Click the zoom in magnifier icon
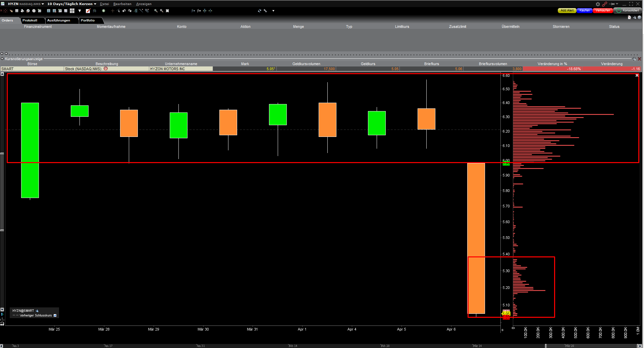The image size is (644, 348). (x=156, y=11)
